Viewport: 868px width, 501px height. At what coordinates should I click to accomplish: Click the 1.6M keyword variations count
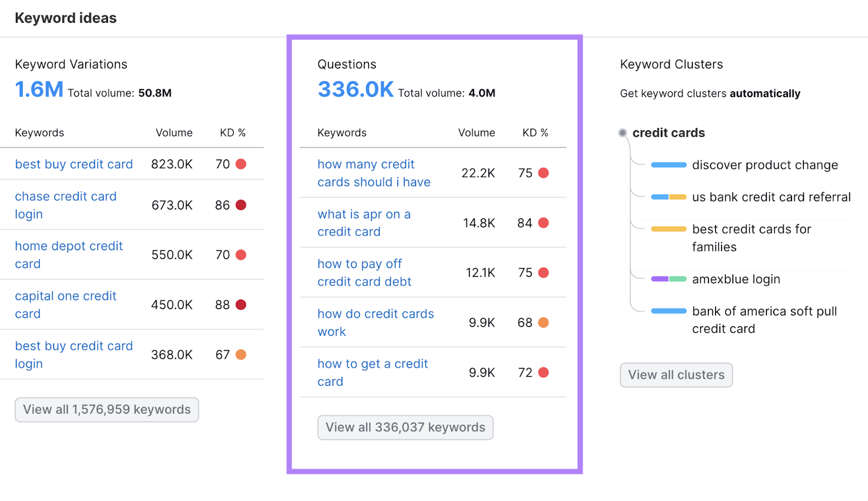pos(39,90)
